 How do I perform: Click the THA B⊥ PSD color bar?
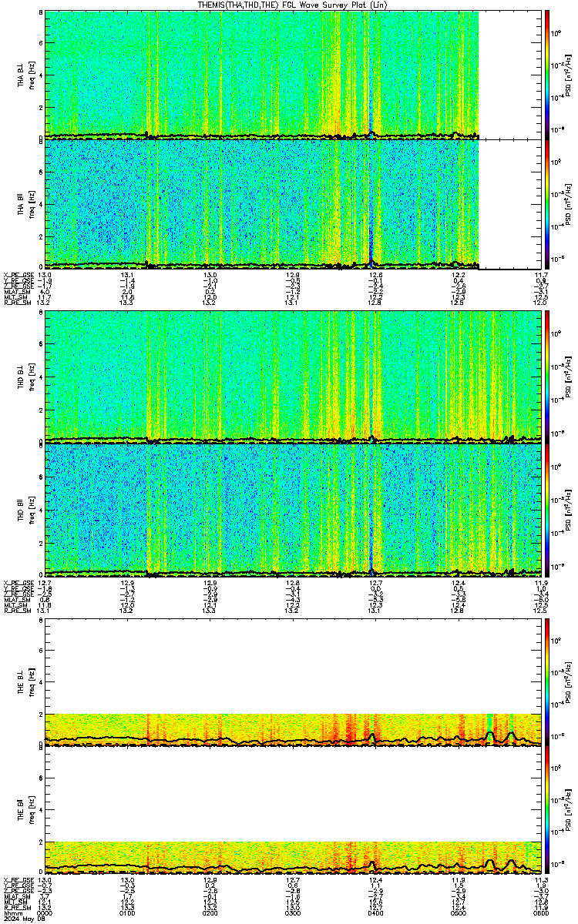pyautogui.click(x=548, y=75)
